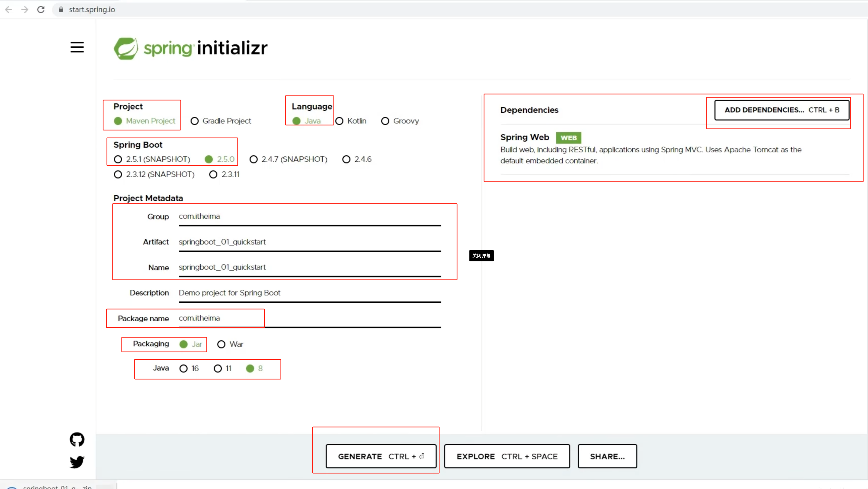Screen dimensions: 868x489
Task: Click the Package name input field
Action: [310, 319]
